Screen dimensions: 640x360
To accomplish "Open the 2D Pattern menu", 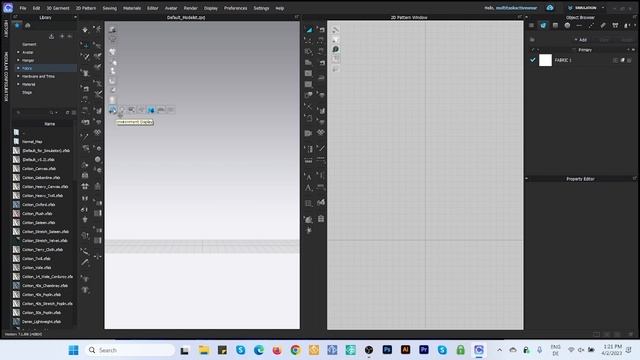I will click(x=86, y=8).
